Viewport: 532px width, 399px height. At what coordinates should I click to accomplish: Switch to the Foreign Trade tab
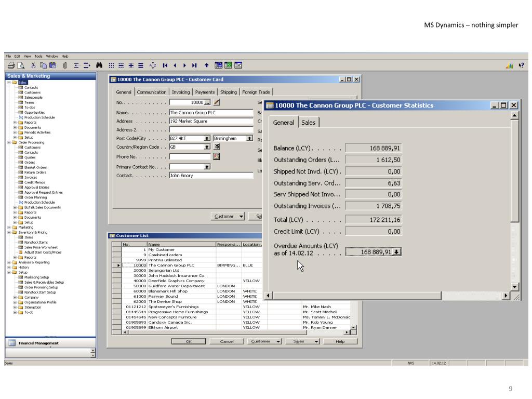(256, 92)
